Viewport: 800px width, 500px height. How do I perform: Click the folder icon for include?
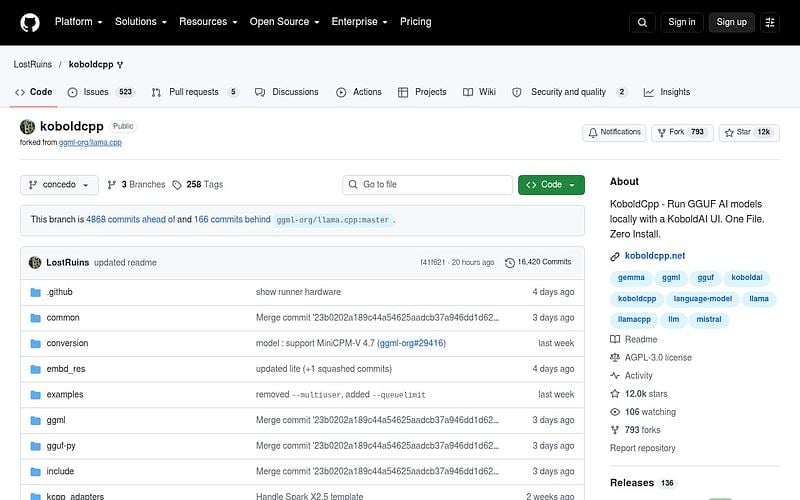point(35,471)
